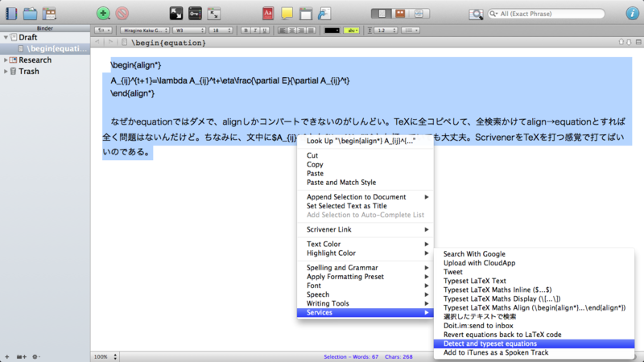This screenshot has width=644, height=362.
Task: Open the 100% zoom level dropdown
Action: point(105,356)
